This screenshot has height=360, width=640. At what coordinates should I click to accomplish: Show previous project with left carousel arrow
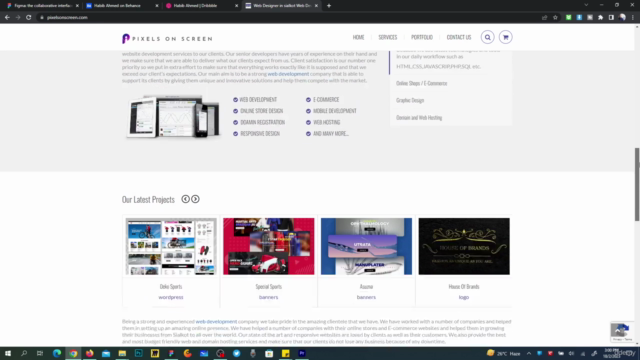pos(185,199)
